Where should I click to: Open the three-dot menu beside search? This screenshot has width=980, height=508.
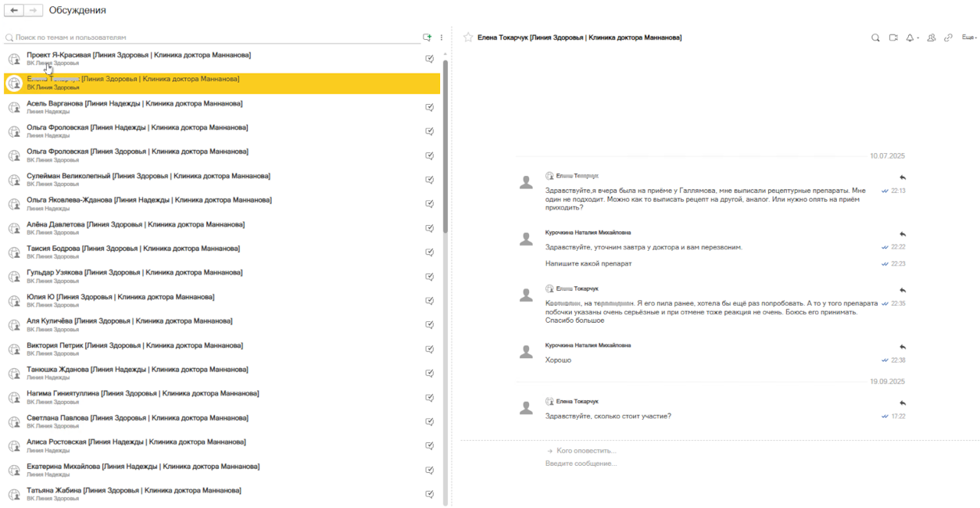(x=442, y=38)
